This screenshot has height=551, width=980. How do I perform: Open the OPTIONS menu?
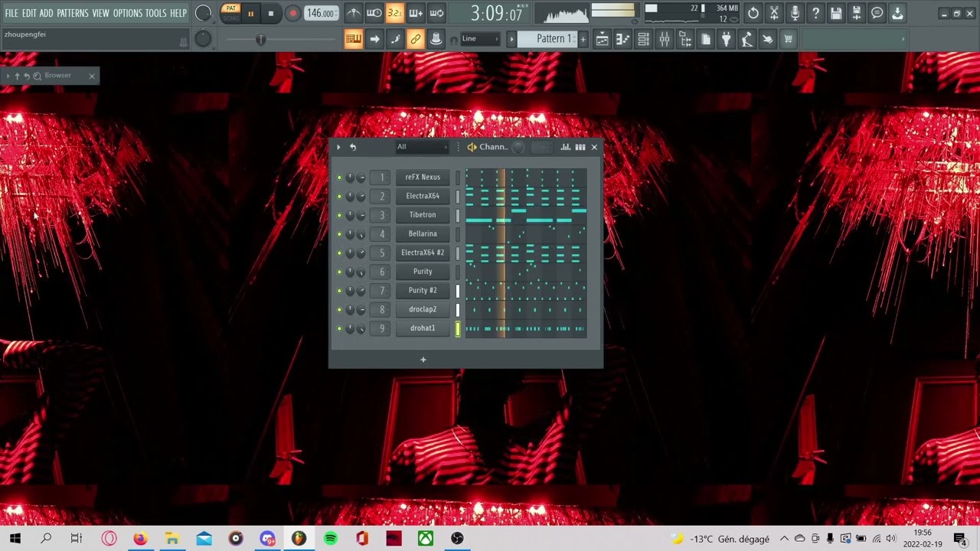coord(128,13)
